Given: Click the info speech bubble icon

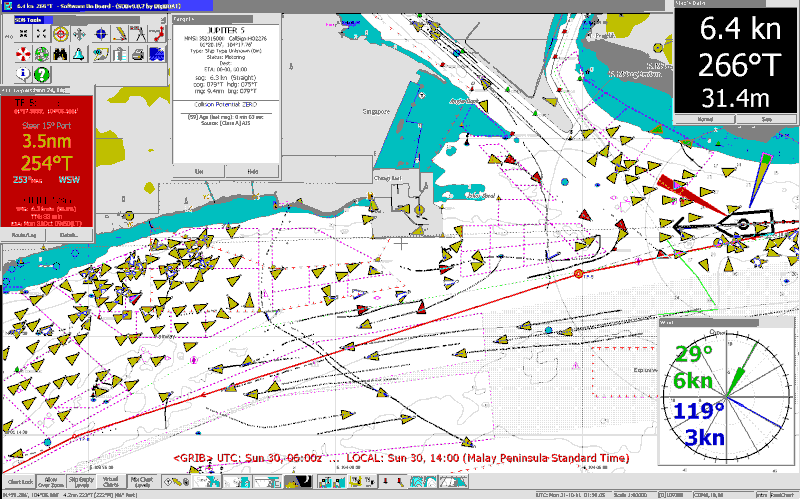Looking at the screenshot, I should pyautogui.click(x=23, y=74).
